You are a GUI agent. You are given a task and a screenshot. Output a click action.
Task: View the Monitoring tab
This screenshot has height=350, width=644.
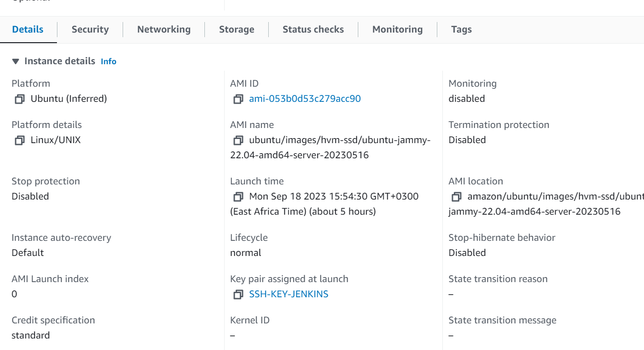[397, 29]
